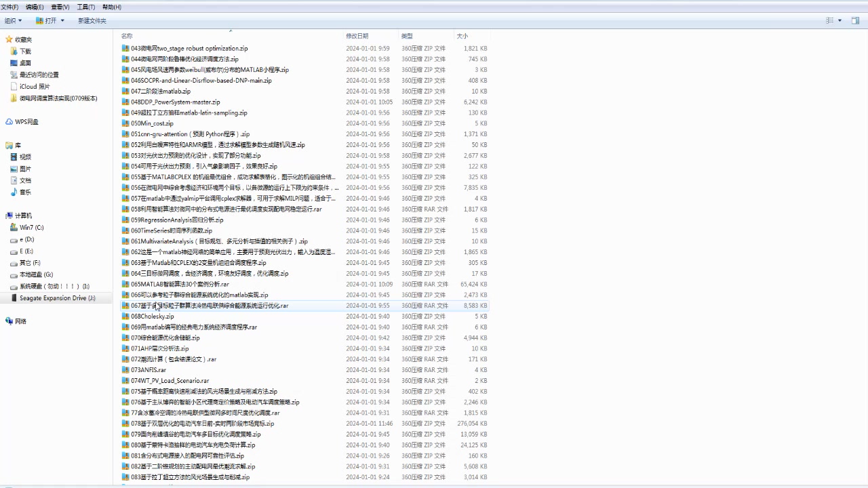The width and height of the screenshot is (868, 488).
Task: Select file 047二阶段法matlab.zip
Action: 161,91
